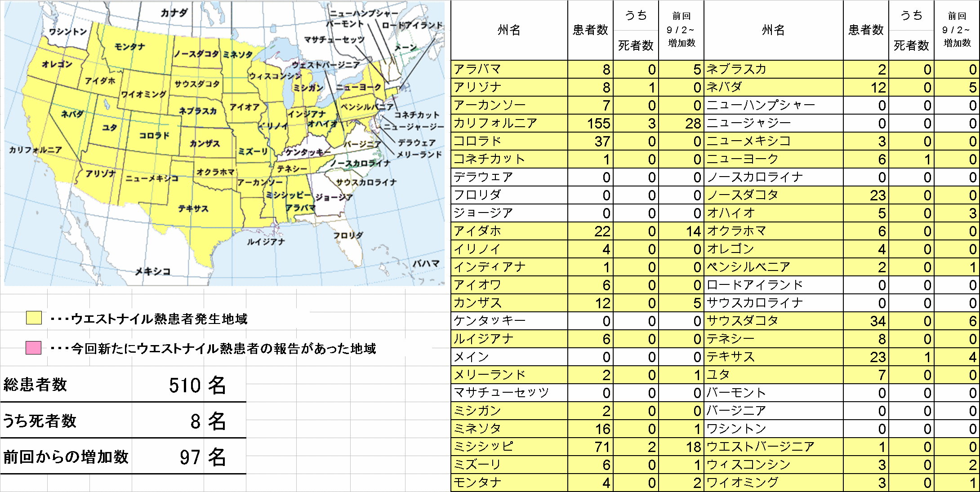Select the サウスダコタ table cell

774,321
